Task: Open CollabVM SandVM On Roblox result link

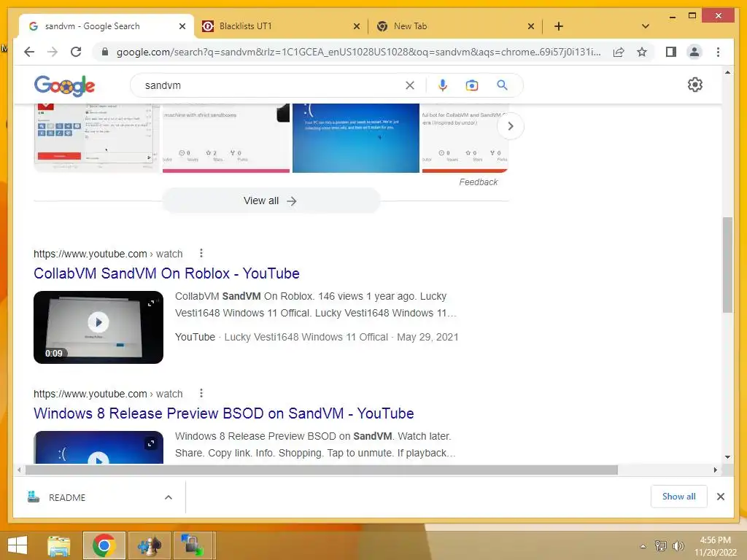Action: [x=166, y=273]
